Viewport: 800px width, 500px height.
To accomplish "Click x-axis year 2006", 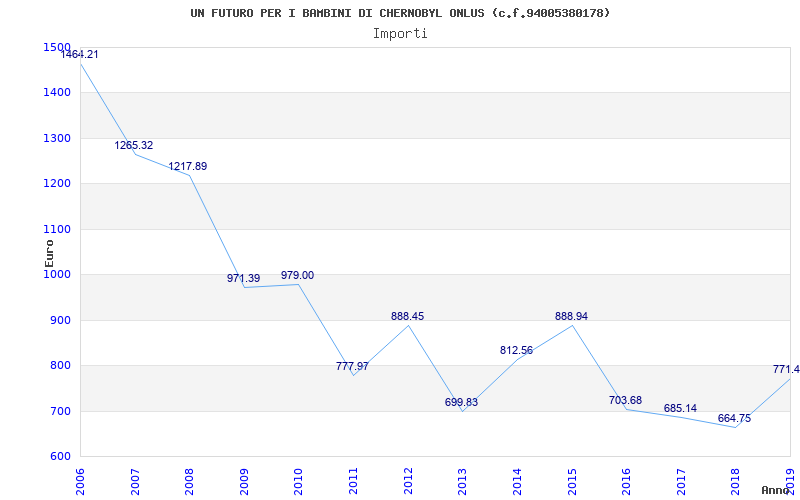I will (x=80, y=482).
